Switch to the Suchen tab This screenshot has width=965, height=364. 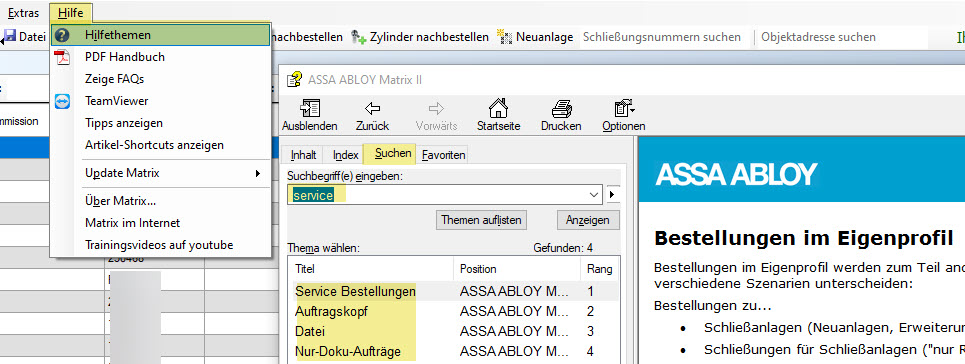(x=390, y=153)
